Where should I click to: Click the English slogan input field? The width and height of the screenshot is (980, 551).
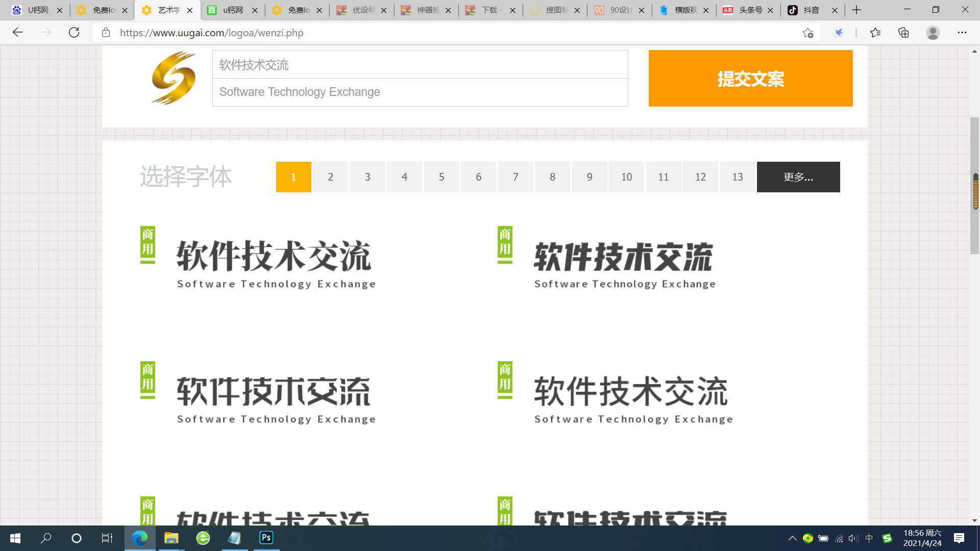point(420,92)
